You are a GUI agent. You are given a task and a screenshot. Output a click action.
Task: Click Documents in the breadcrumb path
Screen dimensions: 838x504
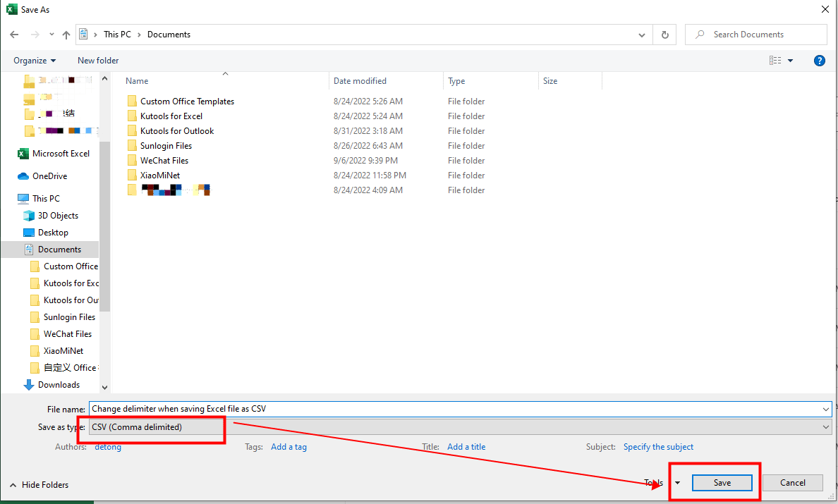169,34
